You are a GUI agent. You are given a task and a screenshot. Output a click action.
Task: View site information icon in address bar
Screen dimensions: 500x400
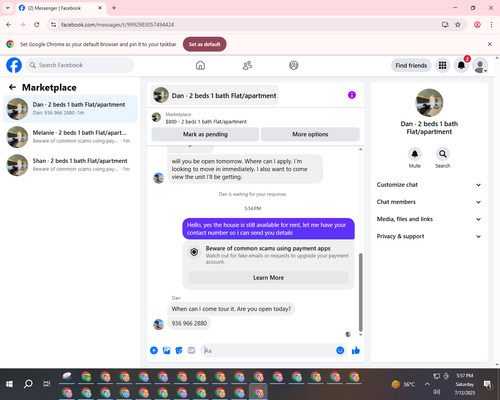[x=53, y=25]
